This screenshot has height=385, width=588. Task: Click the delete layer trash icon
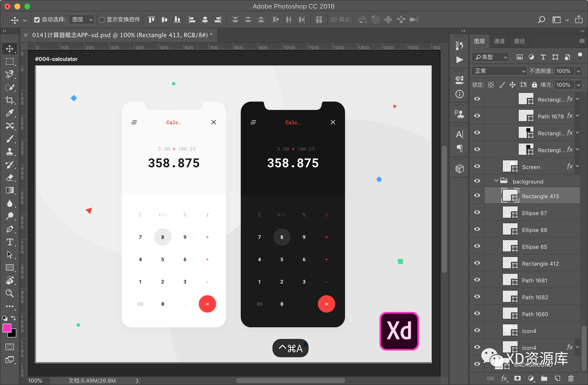(571, 378)
